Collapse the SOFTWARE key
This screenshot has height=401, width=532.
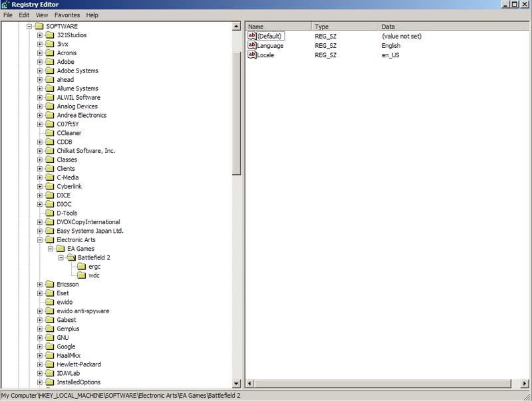coord(29,26)
